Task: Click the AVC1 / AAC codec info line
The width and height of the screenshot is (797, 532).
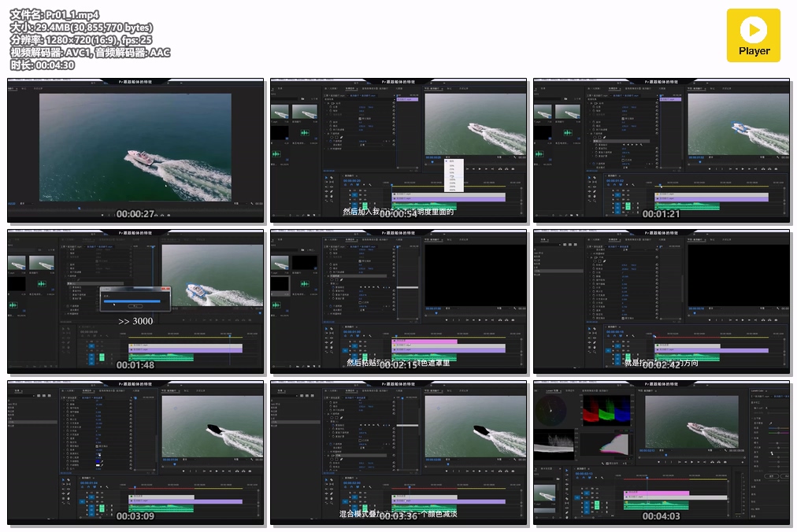Action: click(90, 53)
